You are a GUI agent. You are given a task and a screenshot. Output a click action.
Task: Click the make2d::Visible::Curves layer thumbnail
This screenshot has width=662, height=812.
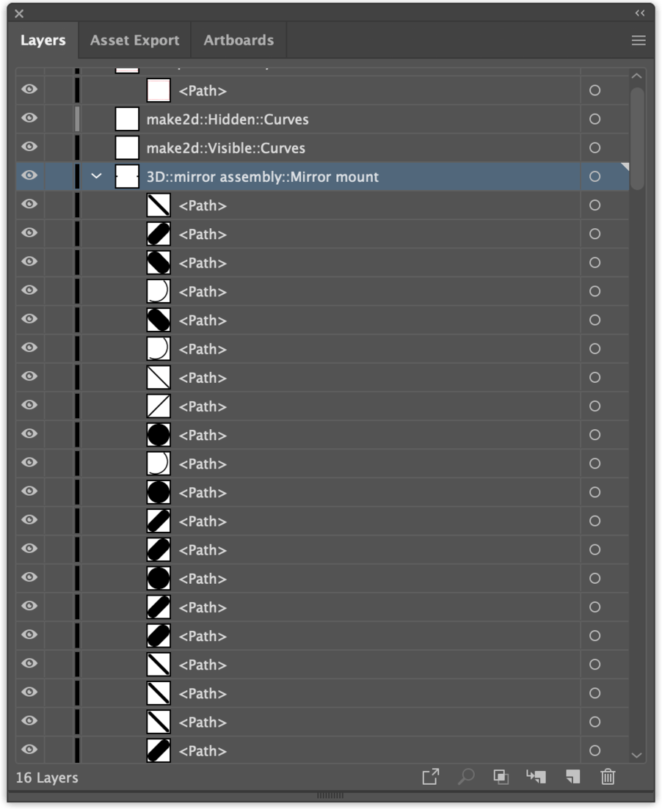pos(126,147)
